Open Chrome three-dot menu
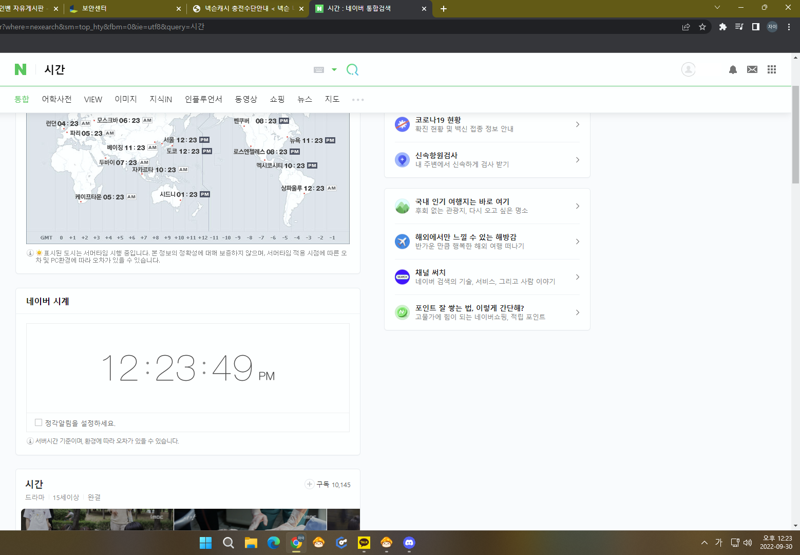 [789, 27]
